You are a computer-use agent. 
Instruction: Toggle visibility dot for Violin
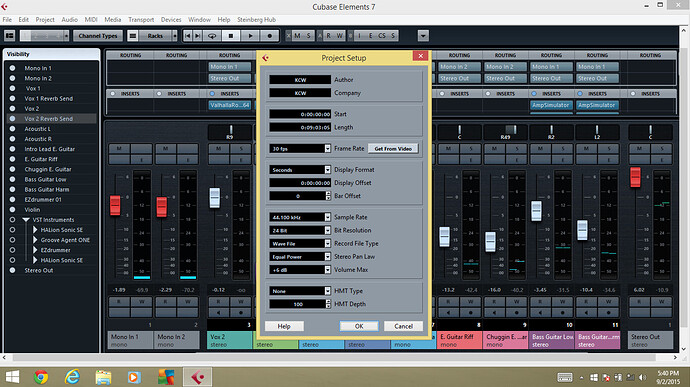click(12, 210)
